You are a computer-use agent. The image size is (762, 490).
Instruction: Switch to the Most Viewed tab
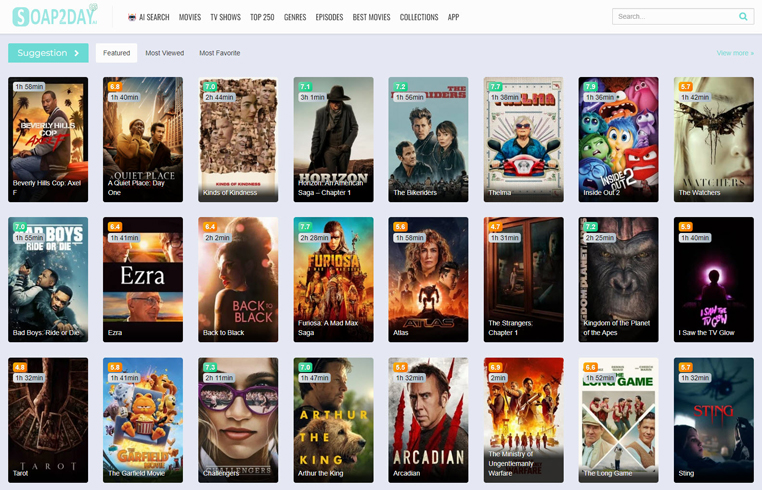pos(164,53)
